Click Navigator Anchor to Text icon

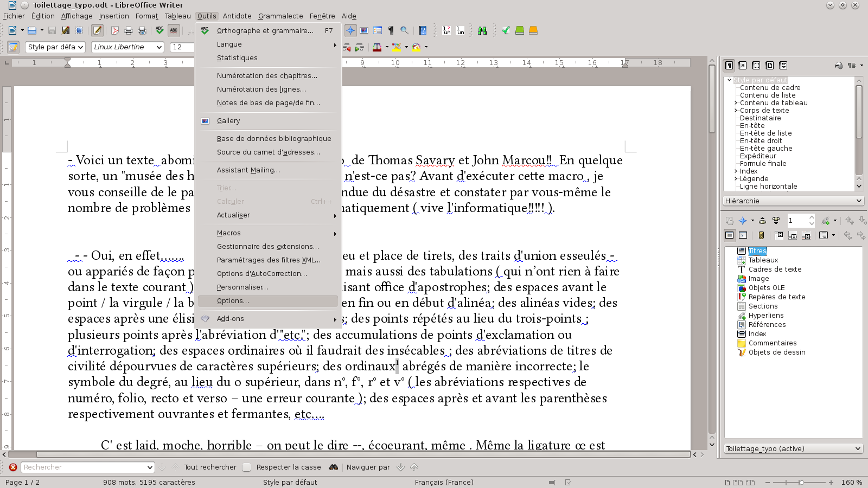[x=806, y=235]
